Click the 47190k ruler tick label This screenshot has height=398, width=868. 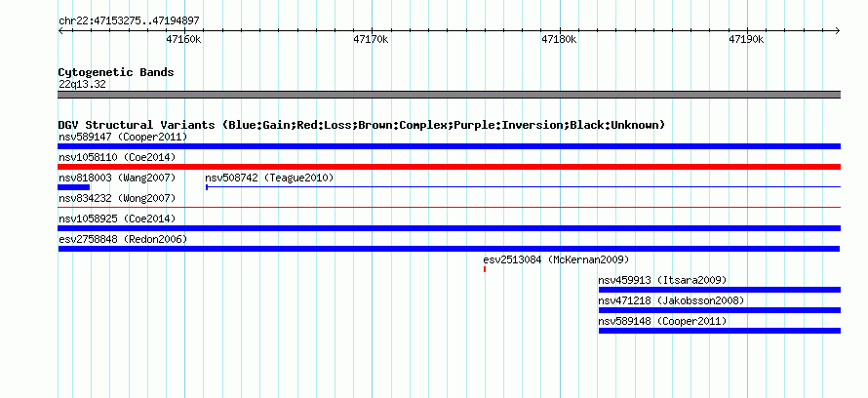point(746,39)
